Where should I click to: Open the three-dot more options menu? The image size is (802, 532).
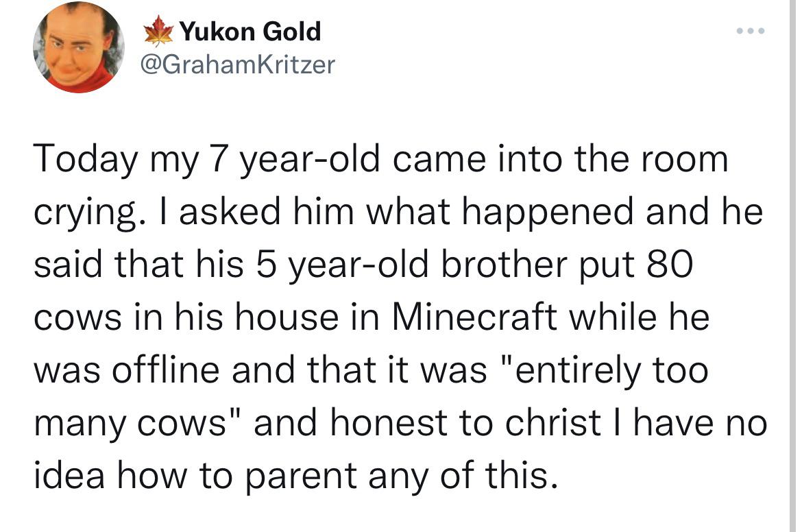pyautogui.click(x=751, y=32)
